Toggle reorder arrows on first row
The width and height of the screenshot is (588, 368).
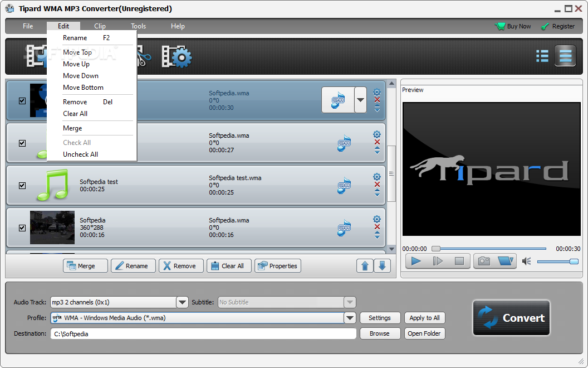(377, 109)
